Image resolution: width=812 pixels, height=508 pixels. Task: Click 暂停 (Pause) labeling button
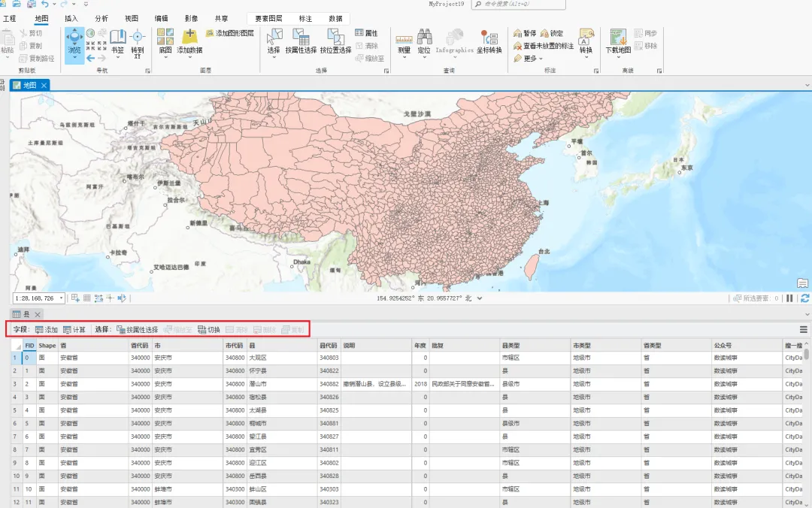pyautogui.click(x=525, y=33)
